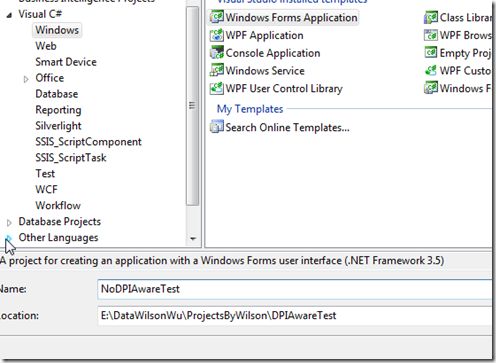Click the WPF User Control Library label
This screenshot has width=496, height=363.
(x=284, y=89)
